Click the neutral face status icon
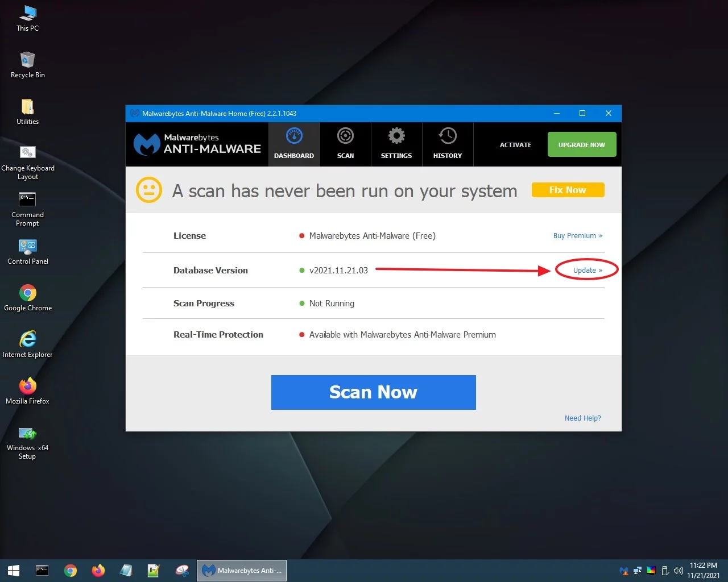 149,190
